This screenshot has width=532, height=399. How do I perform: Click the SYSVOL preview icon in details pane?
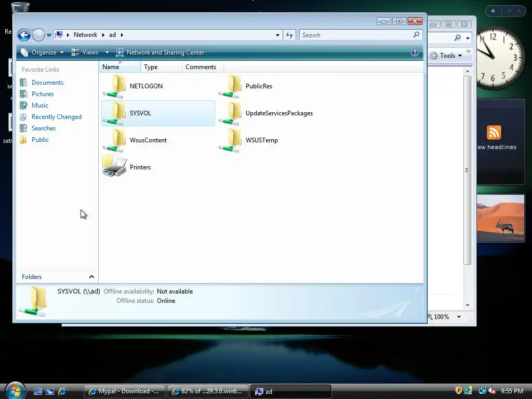(33, 301)
